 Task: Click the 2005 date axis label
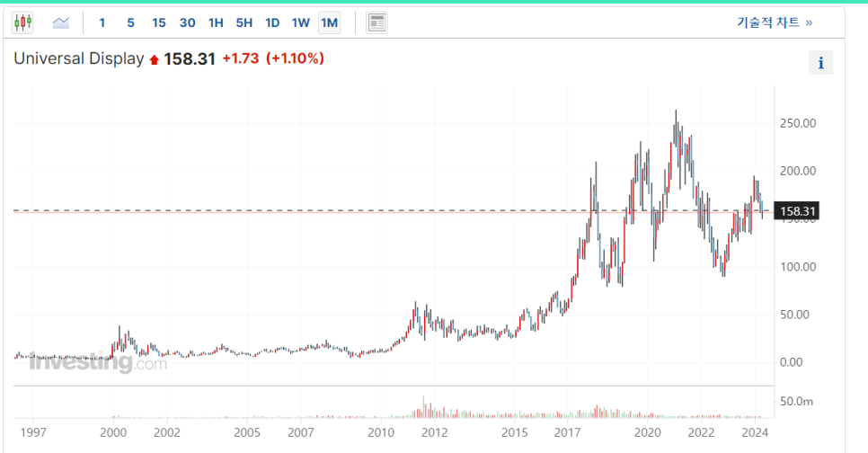coord(247,432)
